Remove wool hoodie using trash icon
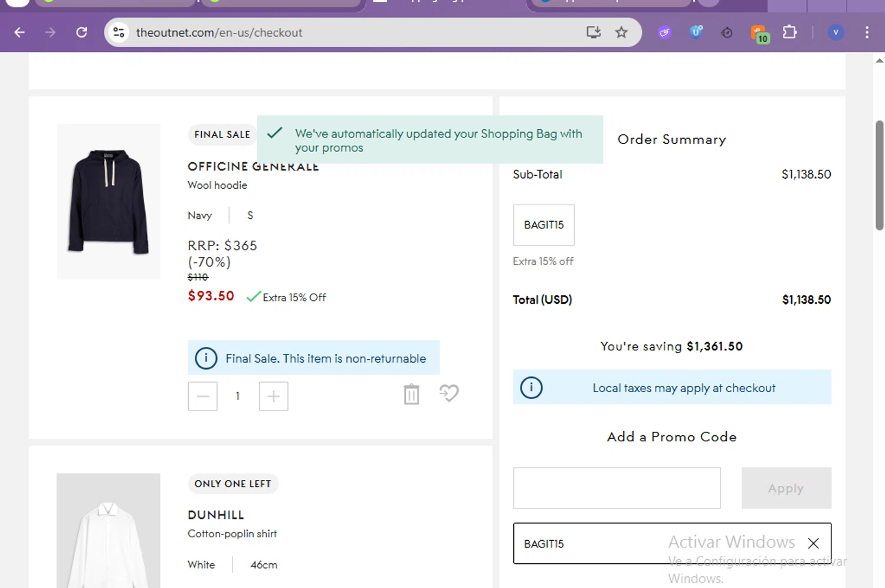The image size is (885, 588). (411, 394)
